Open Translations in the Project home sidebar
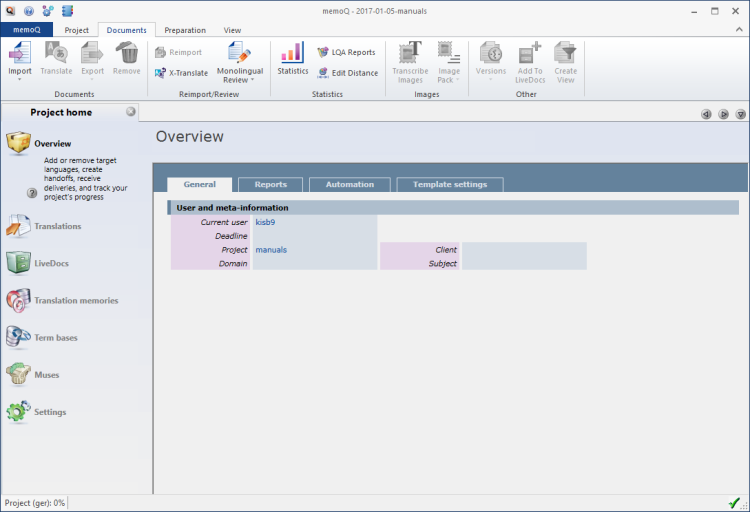The width and height of the screenshot is (750, 512). coord(57,226)
